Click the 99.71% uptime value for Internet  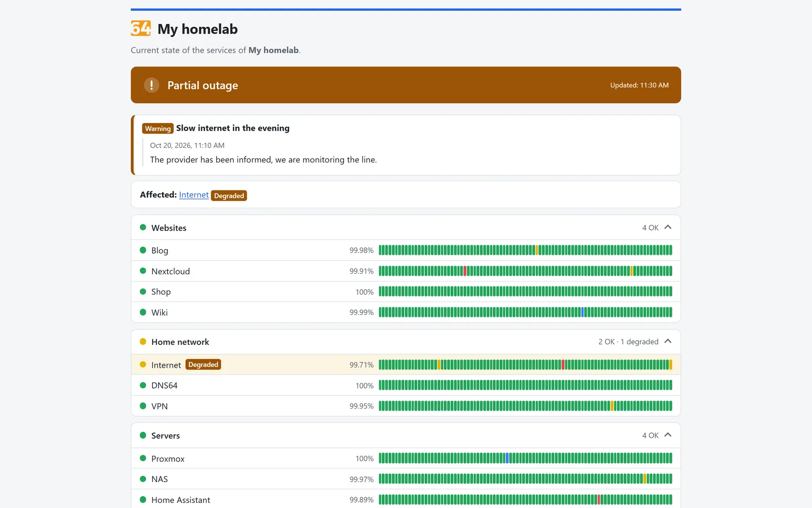pos(361,365)
